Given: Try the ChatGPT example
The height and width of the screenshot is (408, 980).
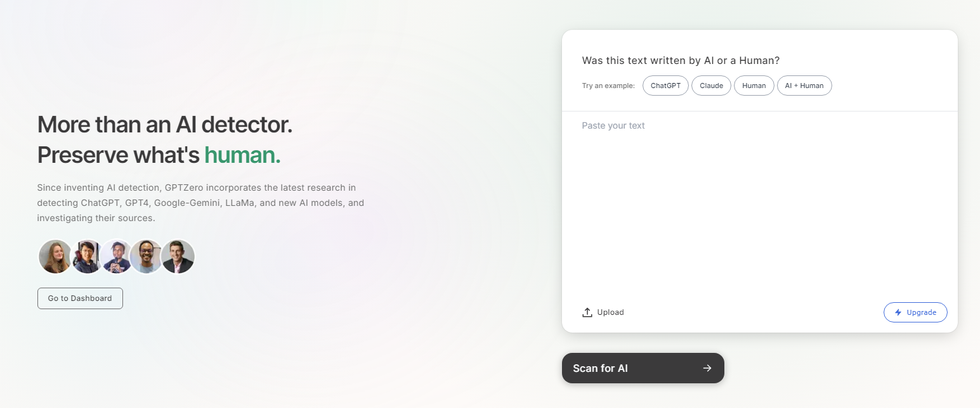Looking at the screenshot, I should (665, 86).
